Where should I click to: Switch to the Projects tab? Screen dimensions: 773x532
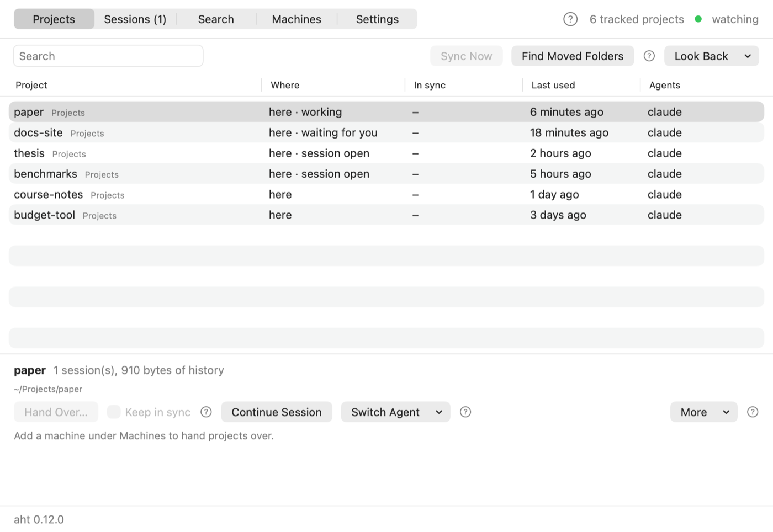(54, 19)
